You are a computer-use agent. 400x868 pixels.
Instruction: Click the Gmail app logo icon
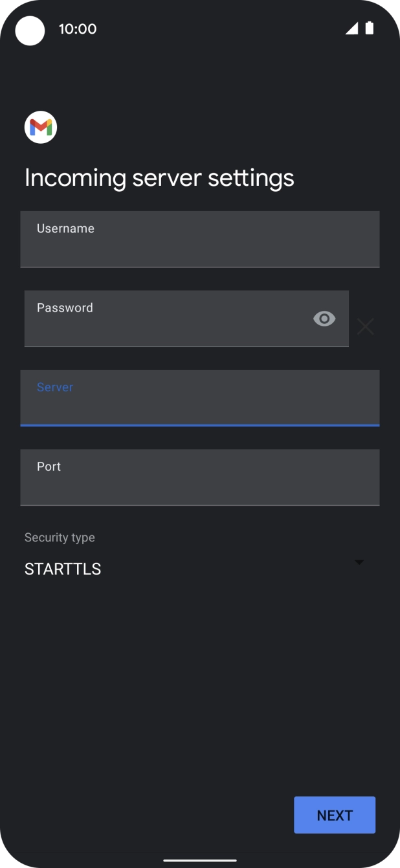[41, 127]
